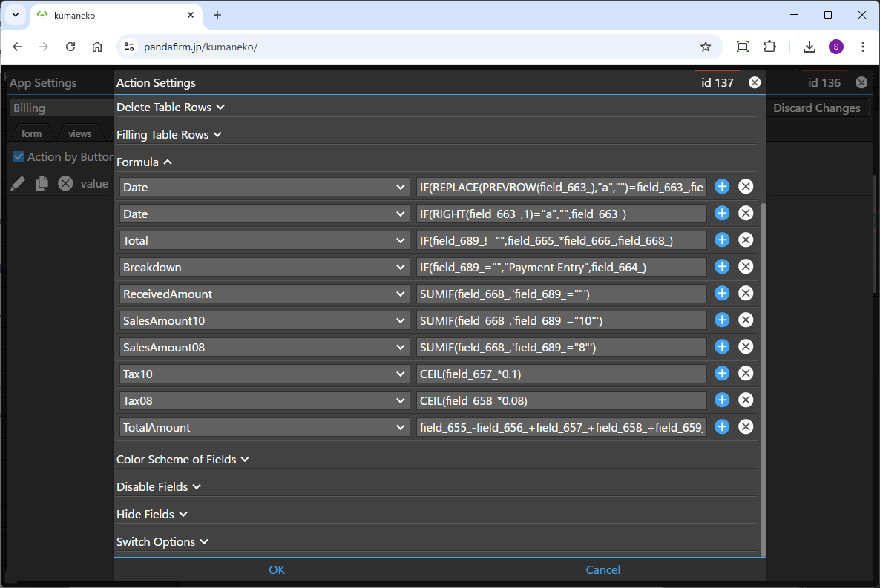This screenshot has width=880, height=588.
Task: Toggle the Action by Button checkbox
Action: 19,157
